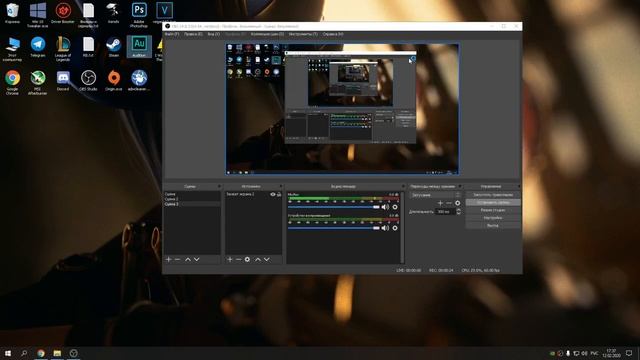Remove the selected scene with minus icon
640x360 pixels.
[178, 260]
